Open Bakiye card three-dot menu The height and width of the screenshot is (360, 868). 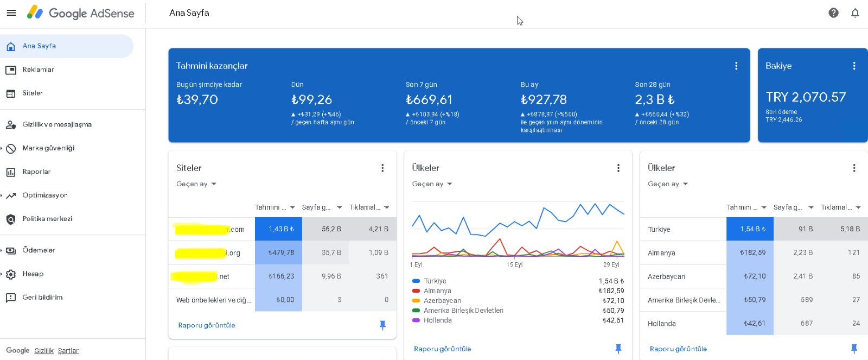(x=854, y=66)
